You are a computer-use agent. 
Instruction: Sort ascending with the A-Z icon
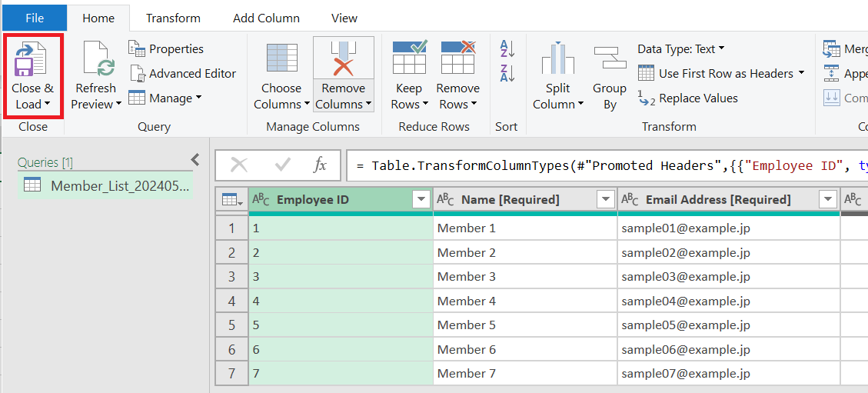coord(507,48)
